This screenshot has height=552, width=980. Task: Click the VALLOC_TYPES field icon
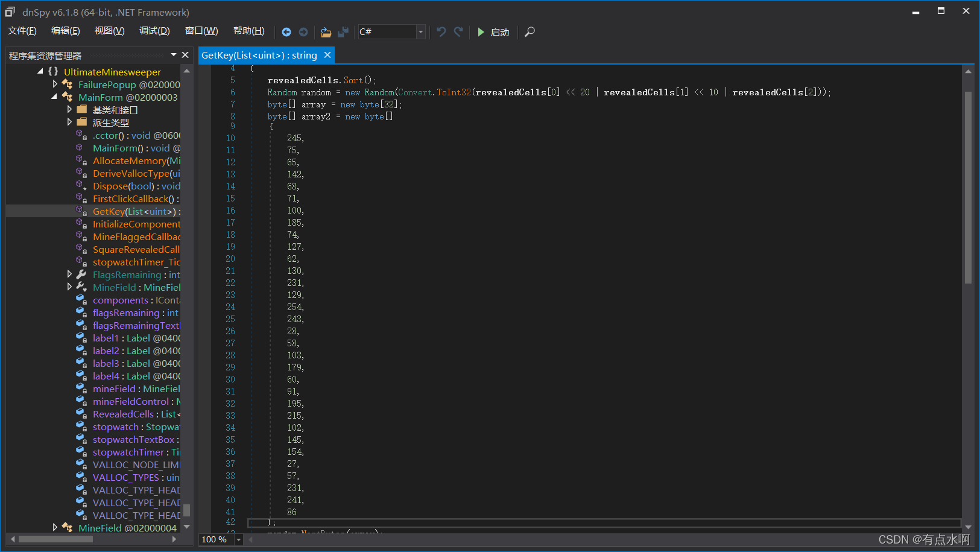point(81,477)
